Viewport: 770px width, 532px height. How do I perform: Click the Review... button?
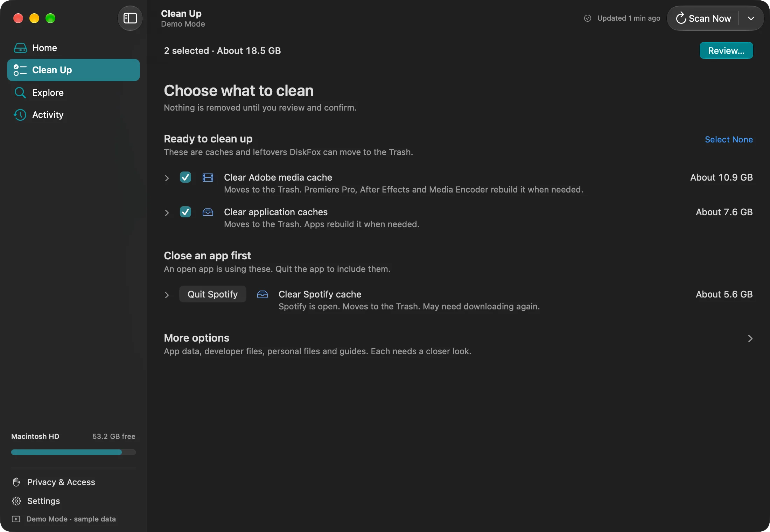coord(726,51)
